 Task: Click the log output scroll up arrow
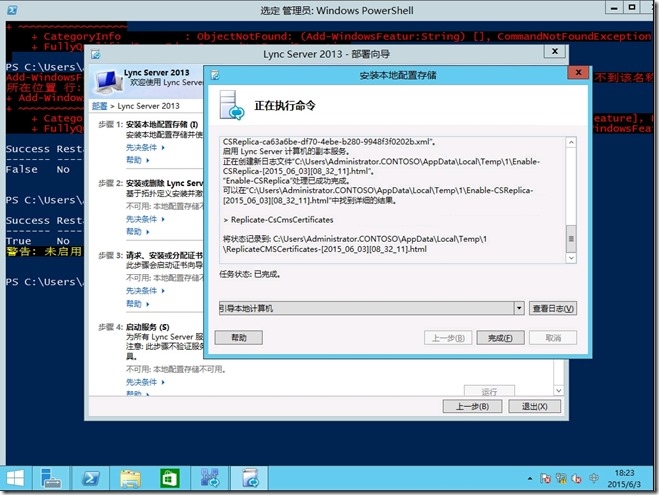[571, 142]
